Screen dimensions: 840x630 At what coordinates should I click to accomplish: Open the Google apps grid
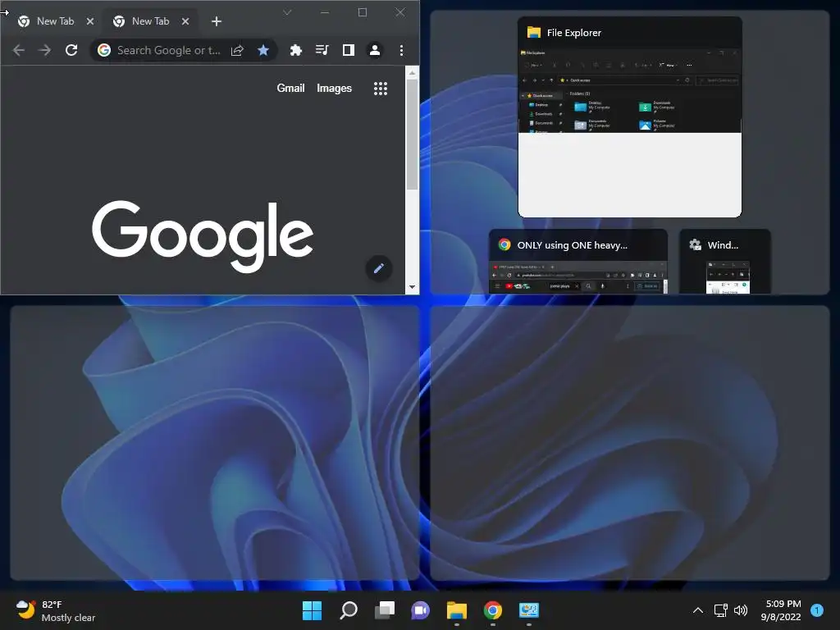click(381, 89)
